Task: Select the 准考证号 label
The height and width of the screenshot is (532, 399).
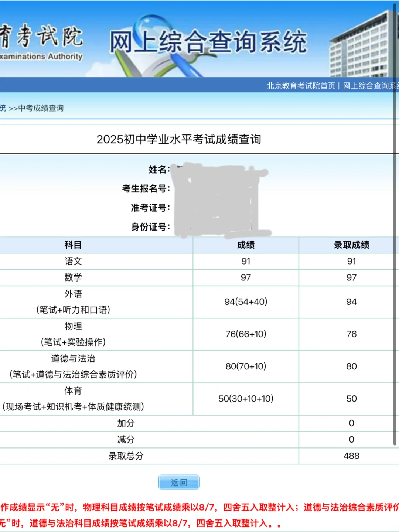Action: click(x=150, y=208)
